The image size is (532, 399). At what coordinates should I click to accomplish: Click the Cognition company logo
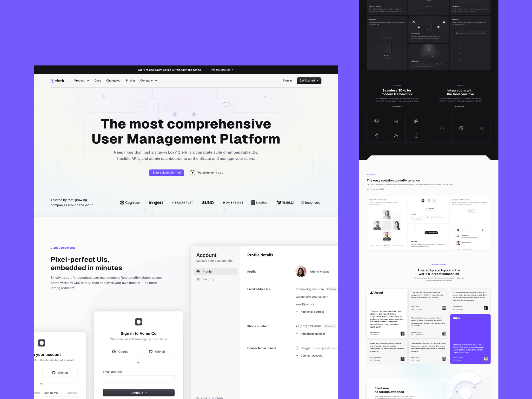[x=130, y=203]
